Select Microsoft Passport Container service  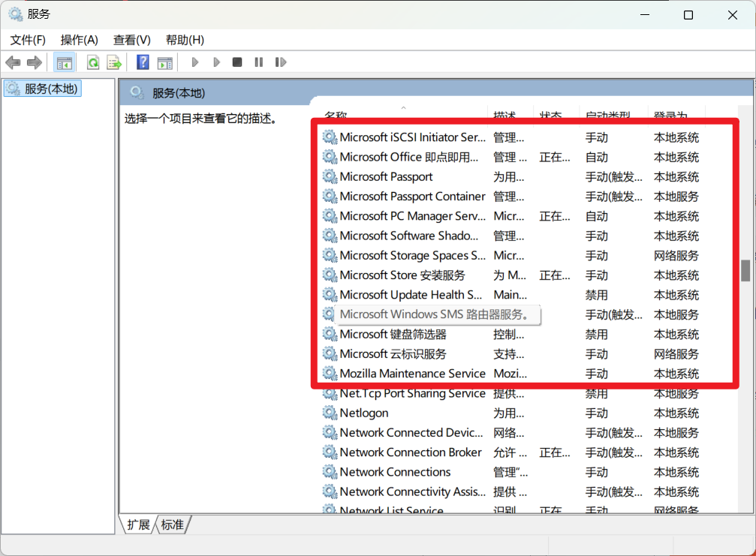click(528, 197)
